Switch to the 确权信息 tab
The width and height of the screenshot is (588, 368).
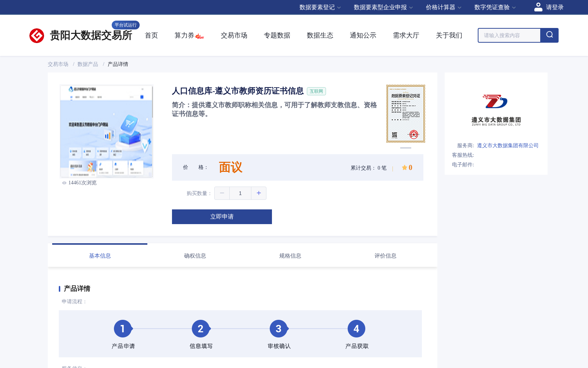(195, 256)
